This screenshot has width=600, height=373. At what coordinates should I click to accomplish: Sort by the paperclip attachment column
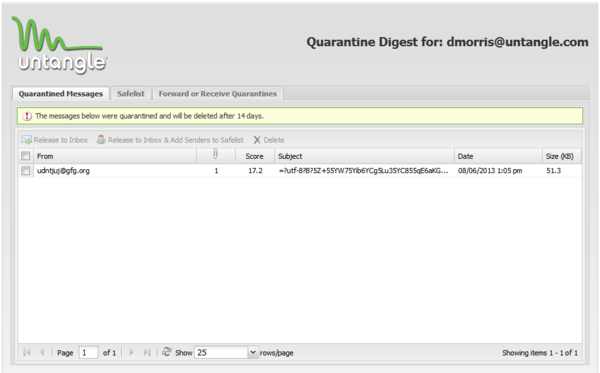pyautogui.click(x=215, y=156)
